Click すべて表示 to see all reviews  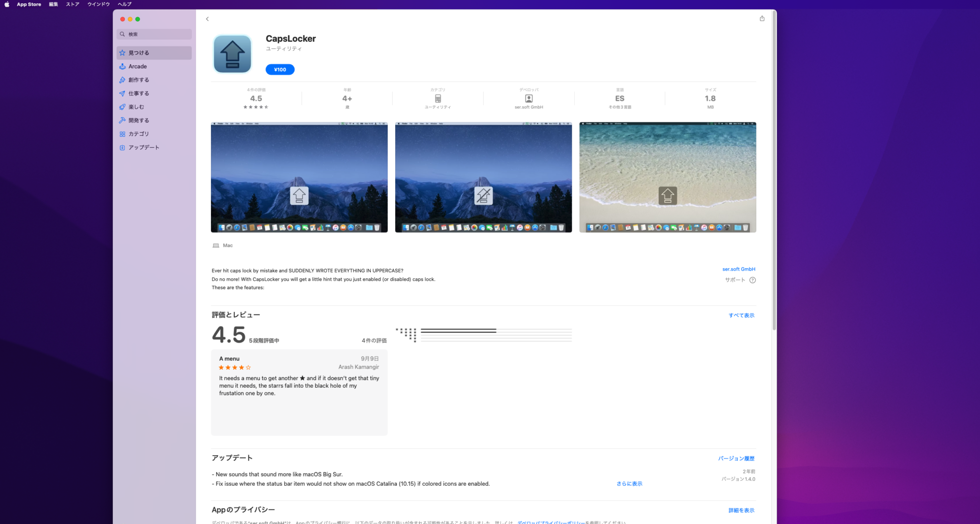pos(741,316)
